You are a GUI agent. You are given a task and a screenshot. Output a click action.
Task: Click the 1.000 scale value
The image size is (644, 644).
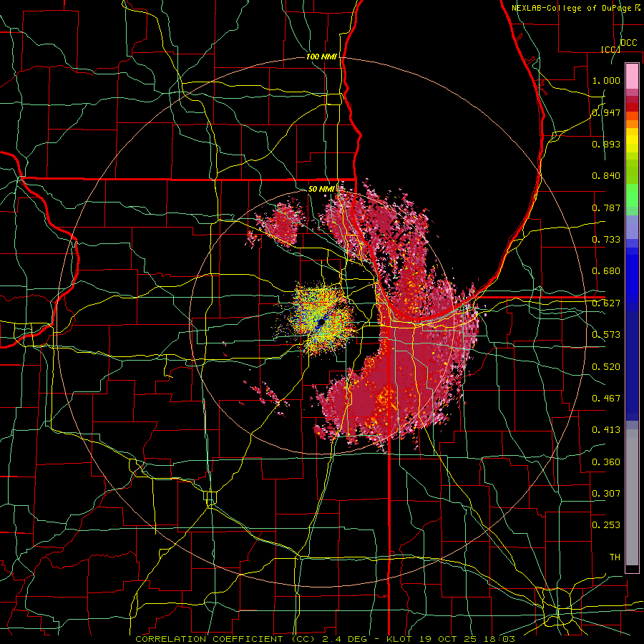[x=606, y=80]
